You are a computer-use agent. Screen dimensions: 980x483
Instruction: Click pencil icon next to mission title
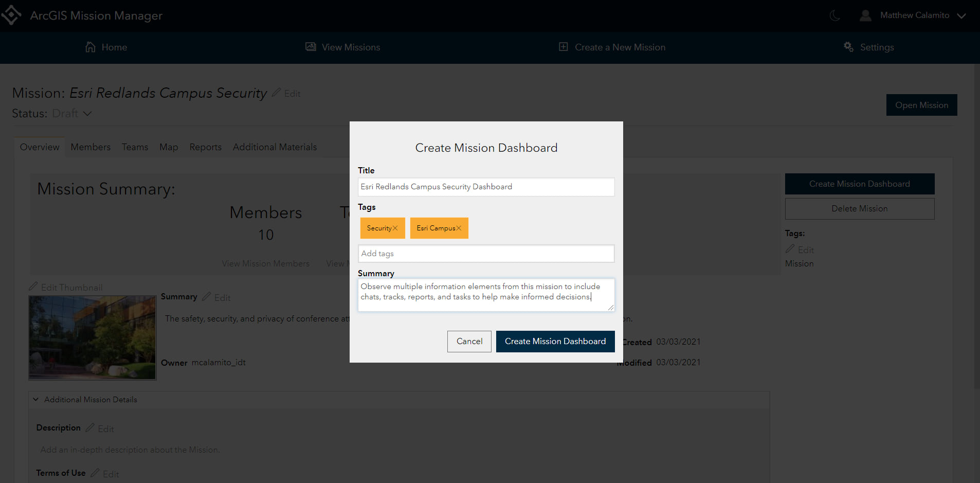(276, 93)
